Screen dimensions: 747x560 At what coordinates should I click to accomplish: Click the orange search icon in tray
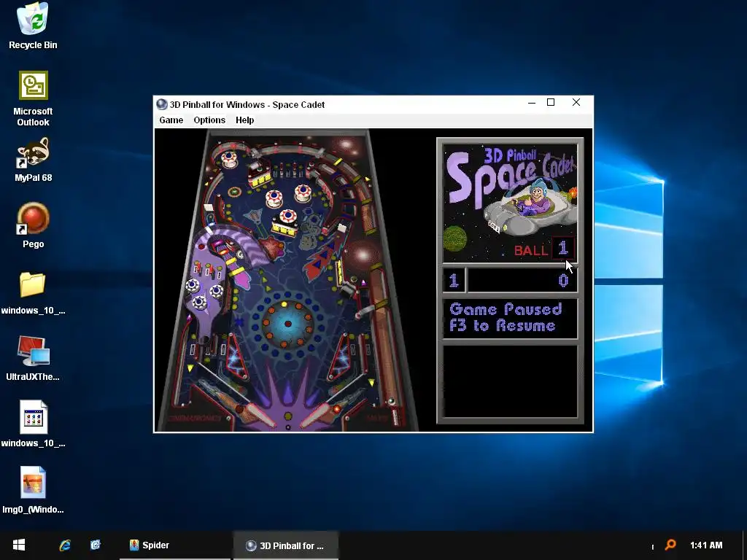pos(670,545)
